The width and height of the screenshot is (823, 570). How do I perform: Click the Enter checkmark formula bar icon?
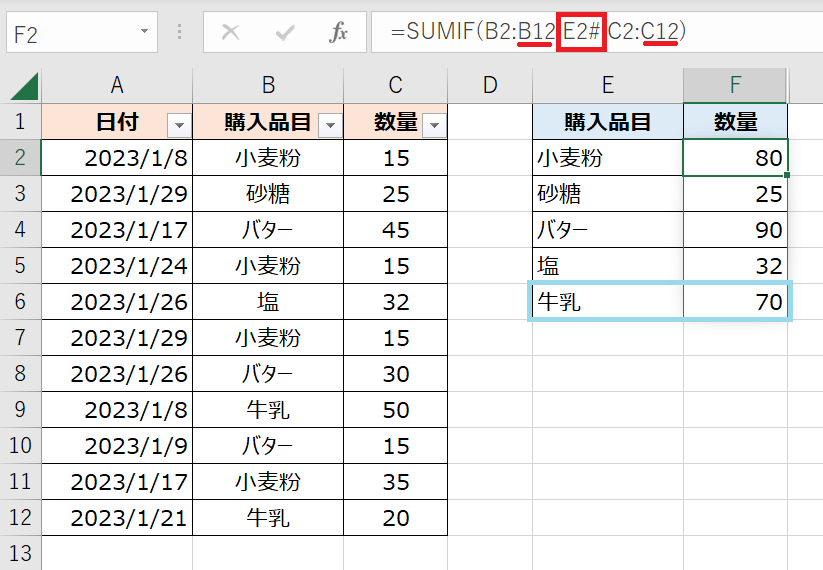pyautogui.click(x=285, y=32)
